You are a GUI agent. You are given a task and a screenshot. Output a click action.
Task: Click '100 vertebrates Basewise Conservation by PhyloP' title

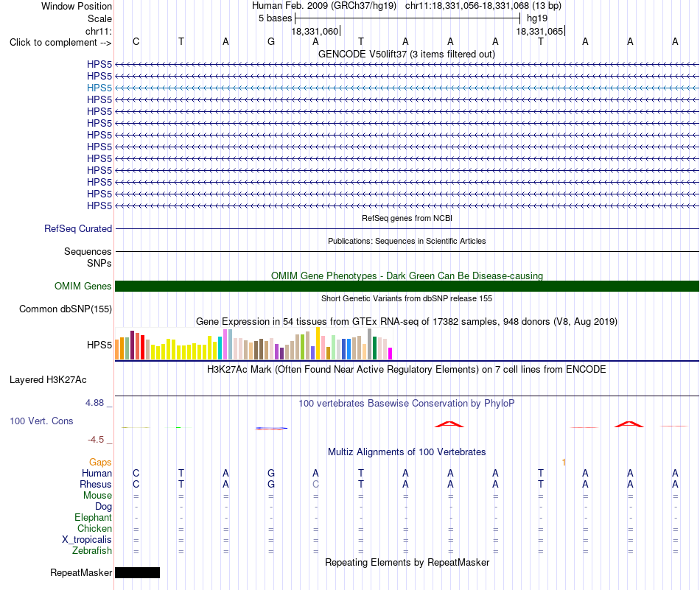tap(407, 404)
